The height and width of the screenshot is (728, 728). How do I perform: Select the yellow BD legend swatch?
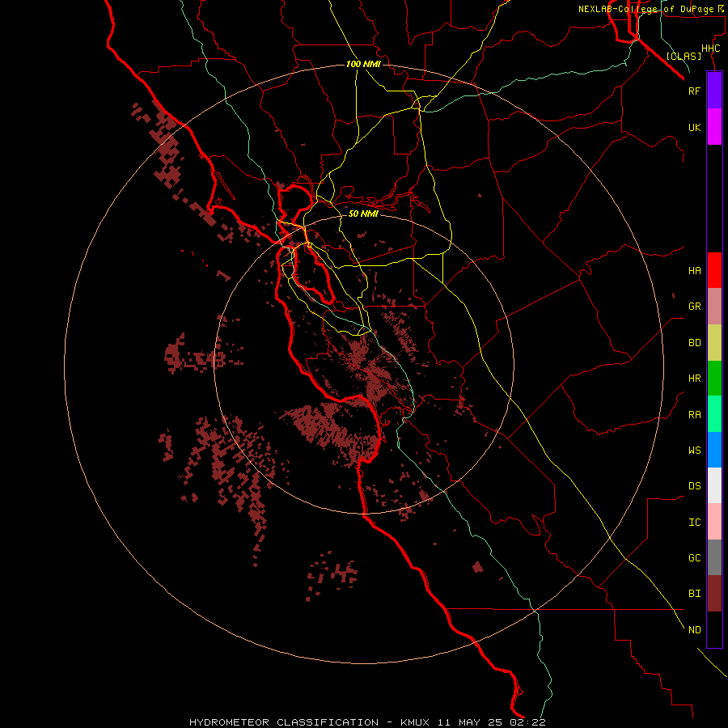point(714,343)
